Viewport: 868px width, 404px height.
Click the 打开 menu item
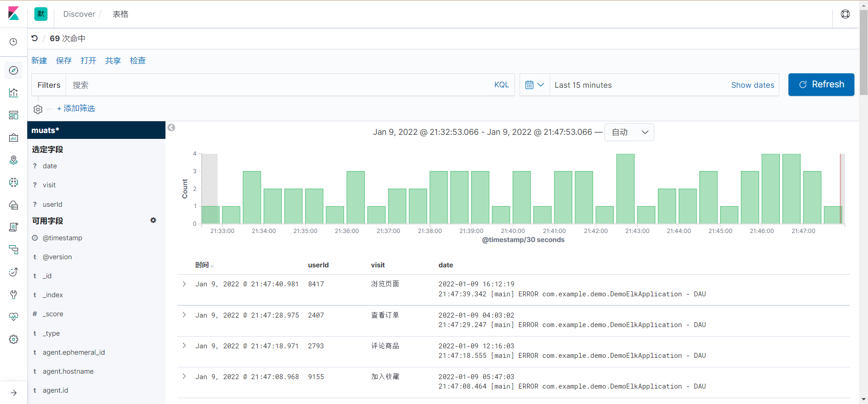89,61
